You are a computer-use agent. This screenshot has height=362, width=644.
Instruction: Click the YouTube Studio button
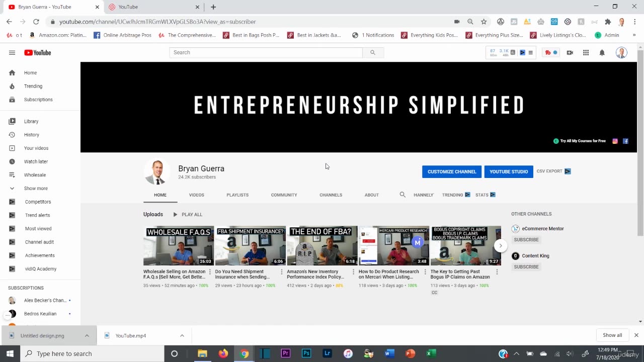pyautogui.click(x=509, y=171)
